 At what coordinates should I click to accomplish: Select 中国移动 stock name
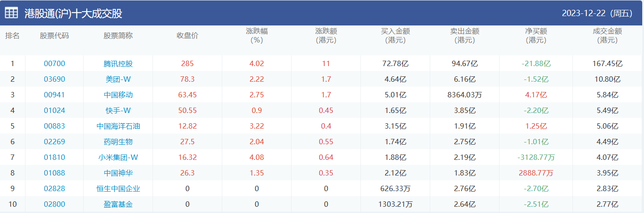coord(118,95)
